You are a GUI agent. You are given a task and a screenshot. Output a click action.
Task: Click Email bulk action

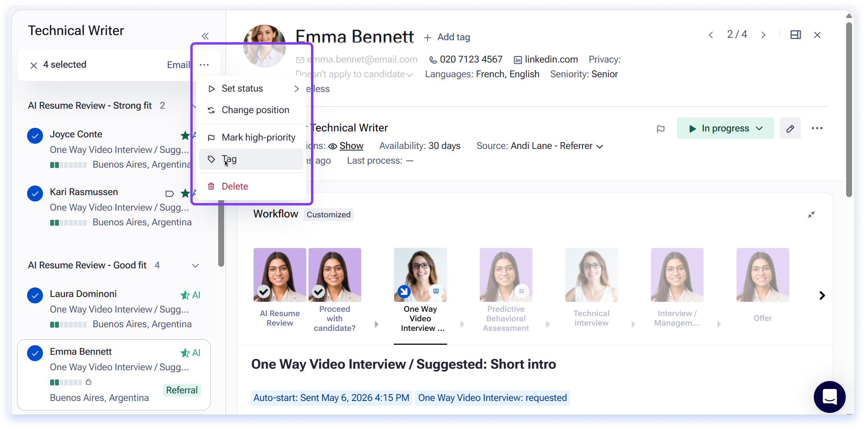click(x=178, y=65)
